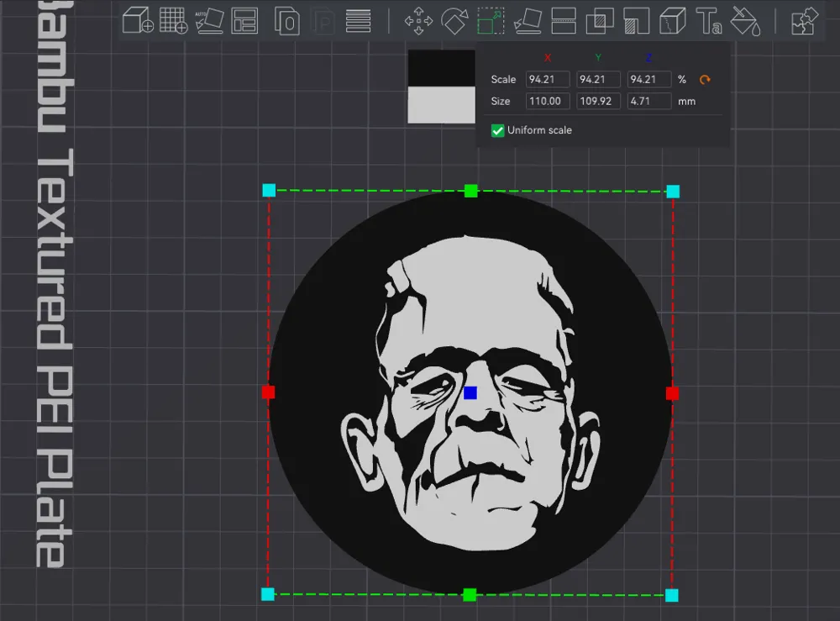This screenshot has width=840, height=621.
Task: Split model to objects
Action: click(x=287, y=20)
